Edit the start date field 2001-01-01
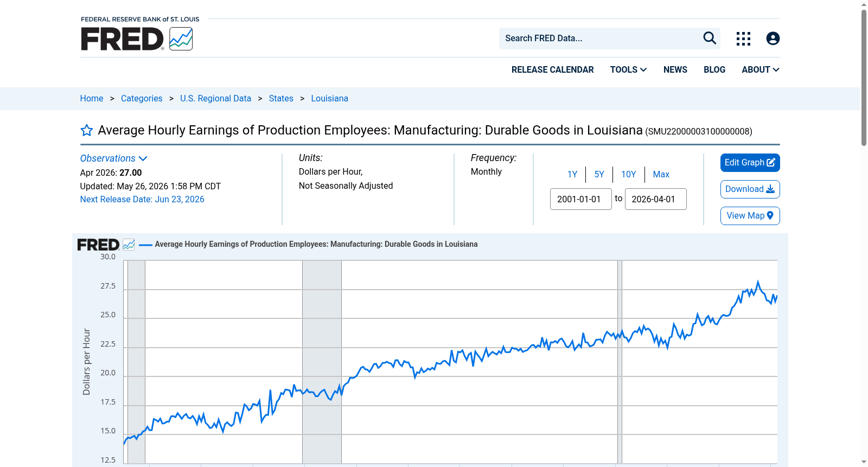The height and width of the screenshot is (467, 868). coord(581,199)
